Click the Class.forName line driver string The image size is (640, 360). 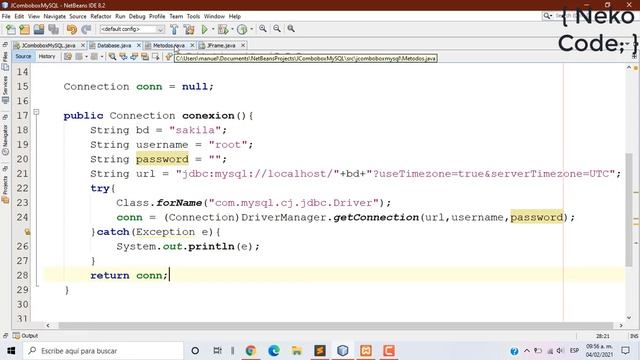point(294,203)
